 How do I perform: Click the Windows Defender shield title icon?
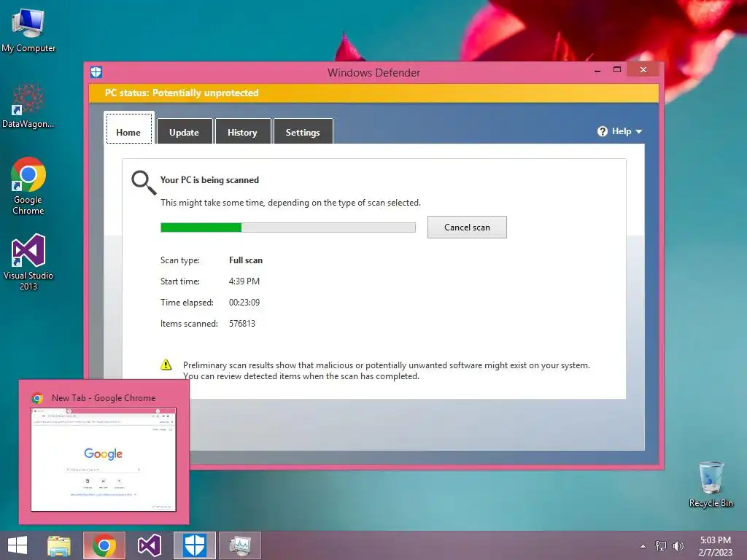pos(96,72)
